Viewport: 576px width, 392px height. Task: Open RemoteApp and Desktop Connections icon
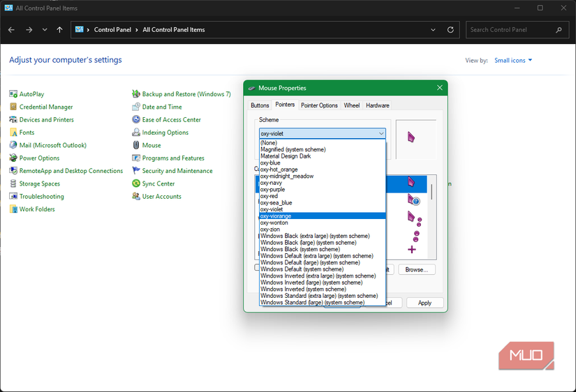tap(13, 171)
